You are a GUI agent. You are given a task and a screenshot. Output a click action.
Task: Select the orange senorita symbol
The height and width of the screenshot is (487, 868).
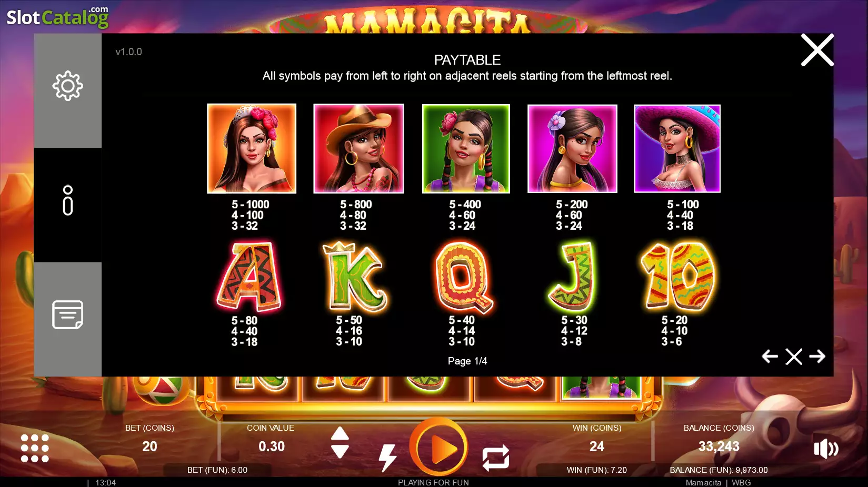pos(252,148)
